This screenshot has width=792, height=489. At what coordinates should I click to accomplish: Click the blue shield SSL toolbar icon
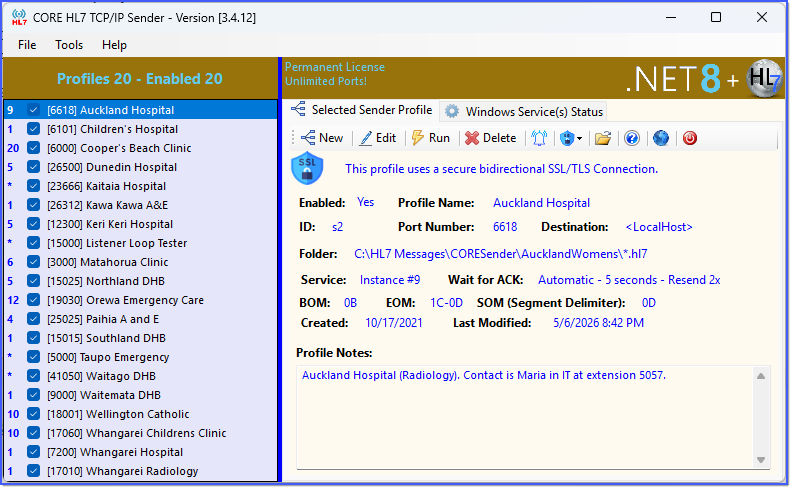(567, 138)
